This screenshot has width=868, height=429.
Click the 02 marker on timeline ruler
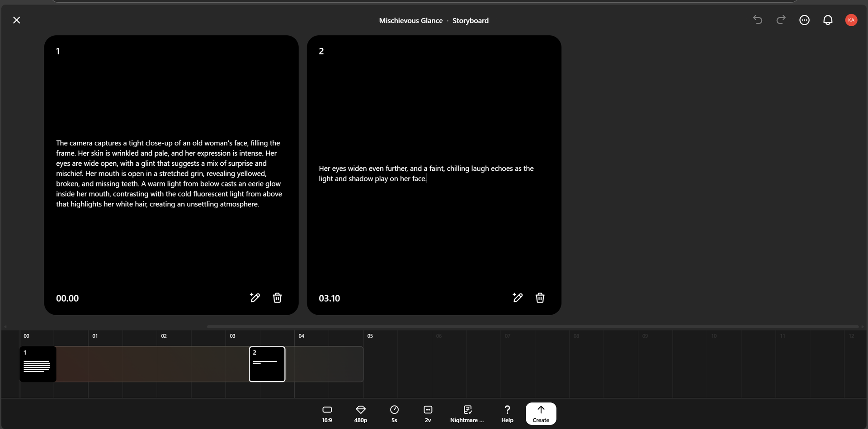[x=164, y=336]
